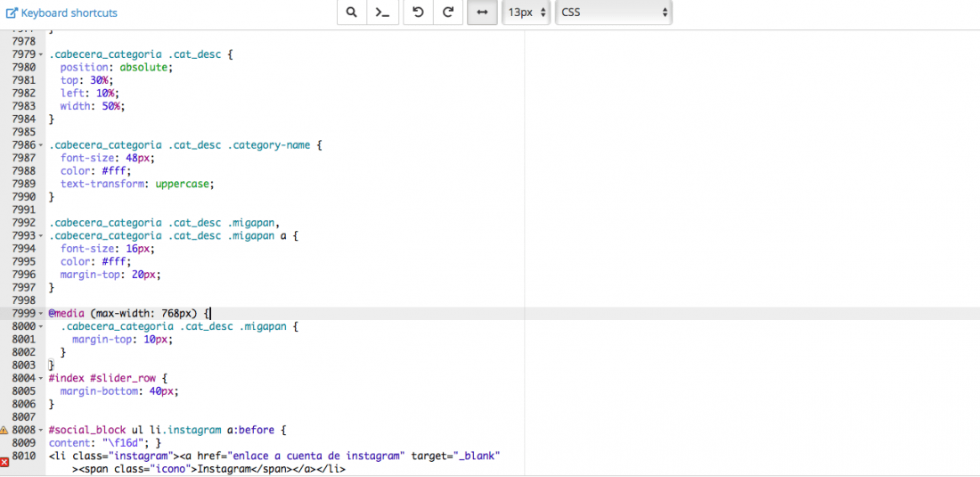This screenshot has width=980, height=477.
Task: Collapse the fold arrow at line 7979
Action: pos(41,54)
